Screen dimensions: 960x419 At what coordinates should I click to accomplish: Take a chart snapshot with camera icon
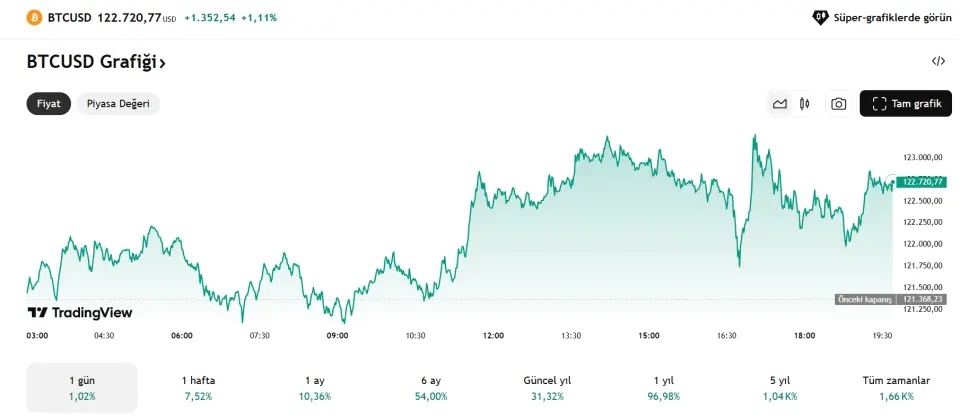point(838,104)
